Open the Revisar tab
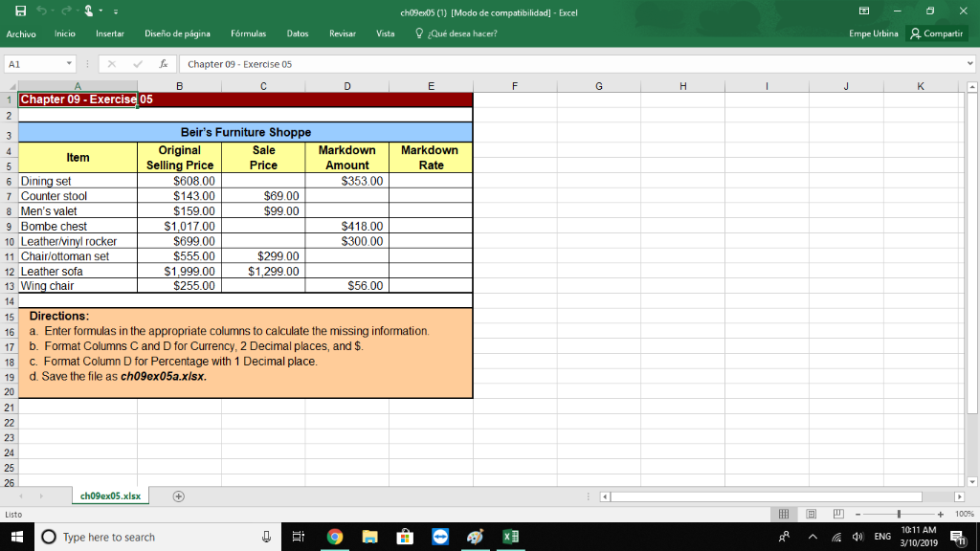 343,33
